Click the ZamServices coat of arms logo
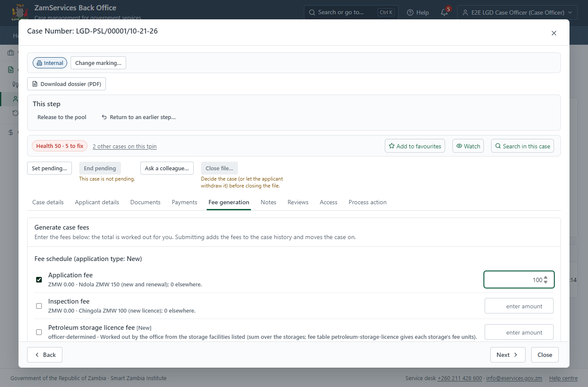The image size is (588, 387). coord(20,12)
